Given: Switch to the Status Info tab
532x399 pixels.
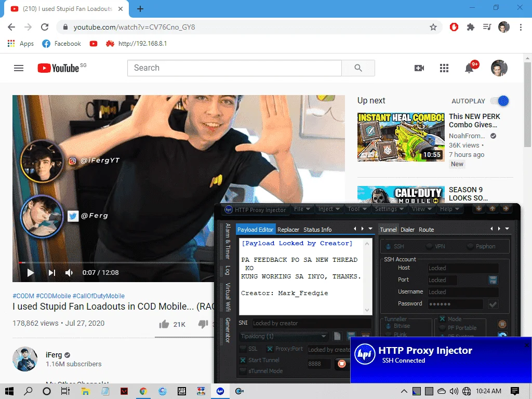Looking at the screenshot, I should point(317,230).
